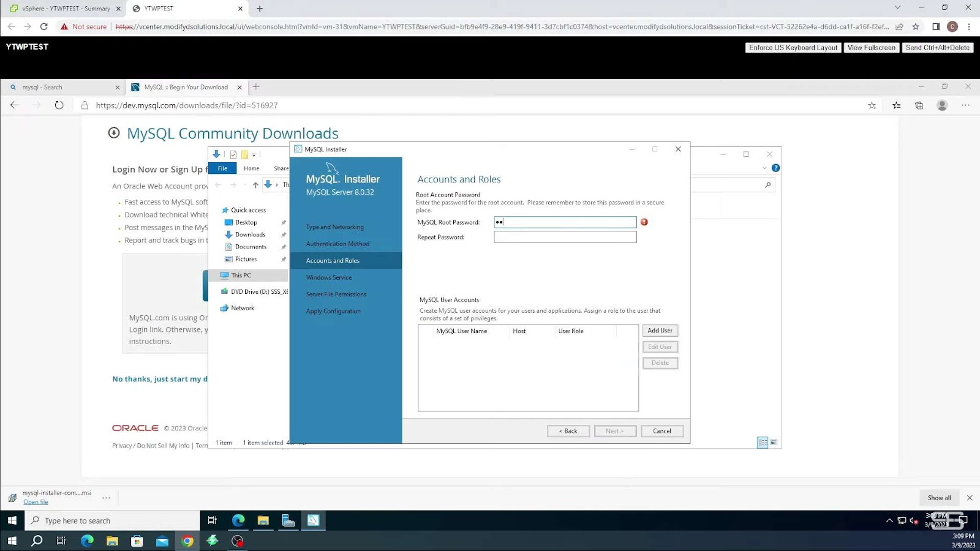The height and width of the screenshot is (551, 980).
Task: Bookmark this page with Chrome star
Action: tap(916, 26)
